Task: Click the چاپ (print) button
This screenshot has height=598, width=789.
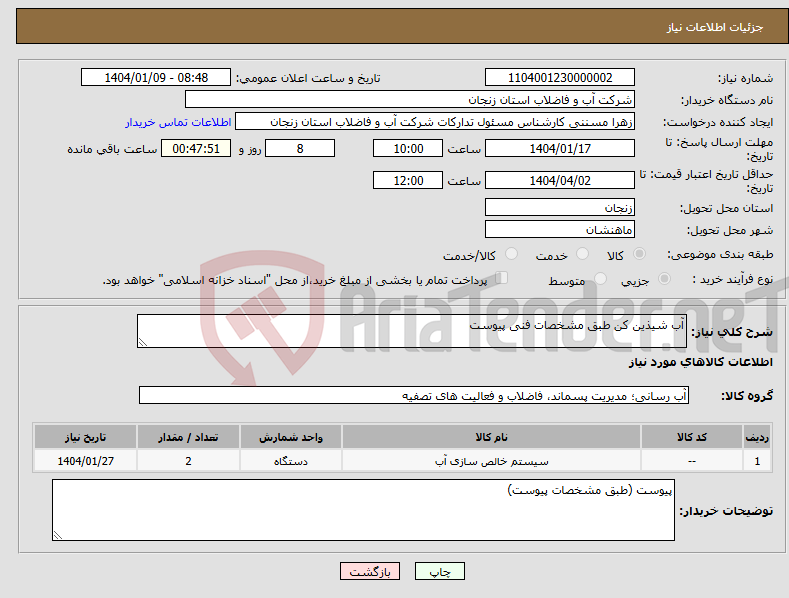Action: (439, 571)
